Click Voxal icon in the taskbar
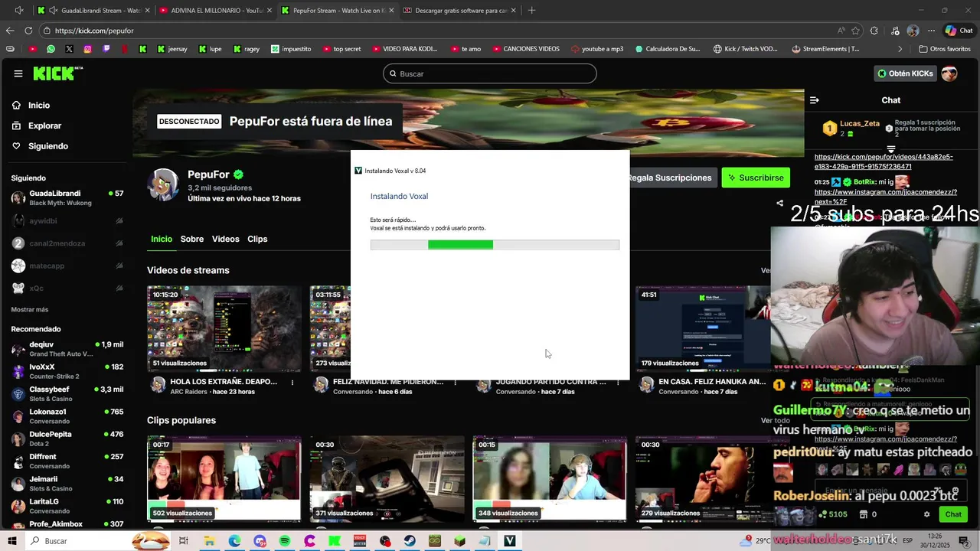The height and width of the screenshot is (551, 980). tap(510, 541)
